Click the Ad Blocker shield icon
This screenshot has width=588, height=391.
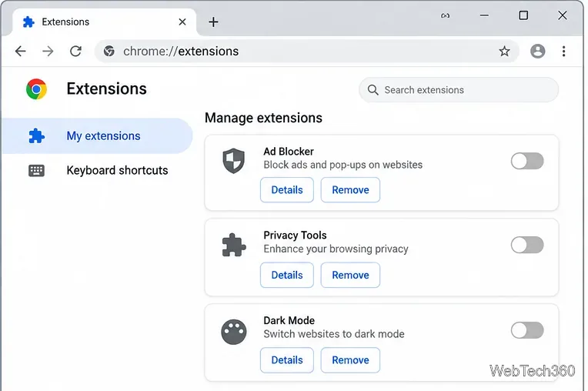[234, 161]
